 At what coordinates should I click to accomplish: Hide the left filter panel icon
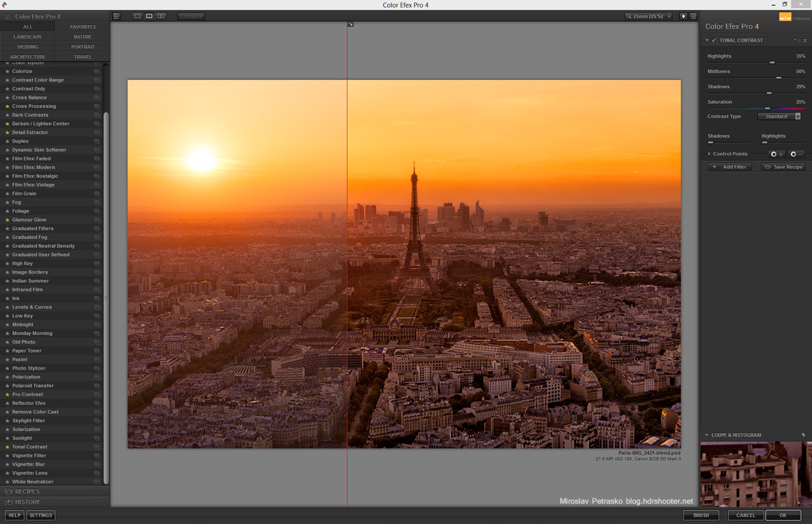[x=116, y=16]
